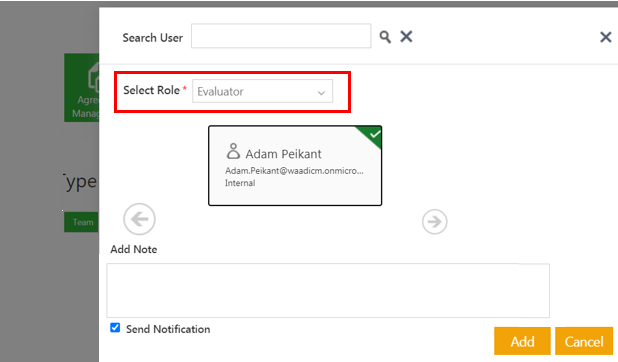
Task: Click the Select Role label
Action: click(151, 90)
